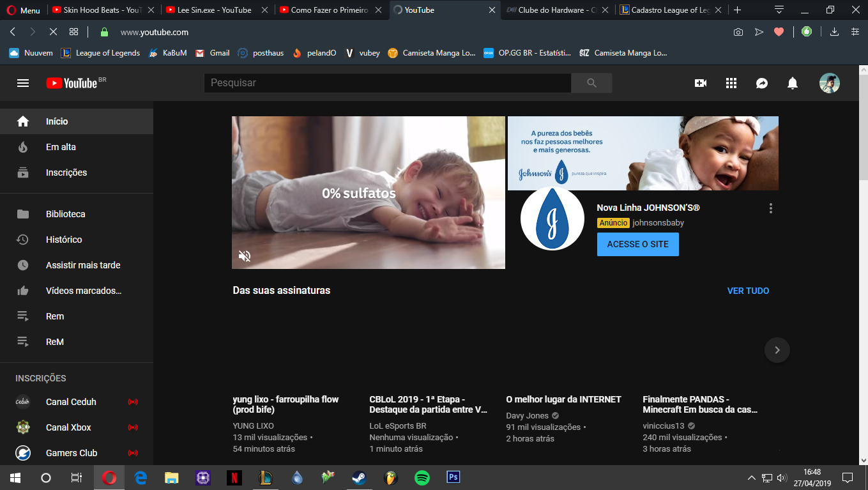Open the YouTube hamburger guide menu

23,83
